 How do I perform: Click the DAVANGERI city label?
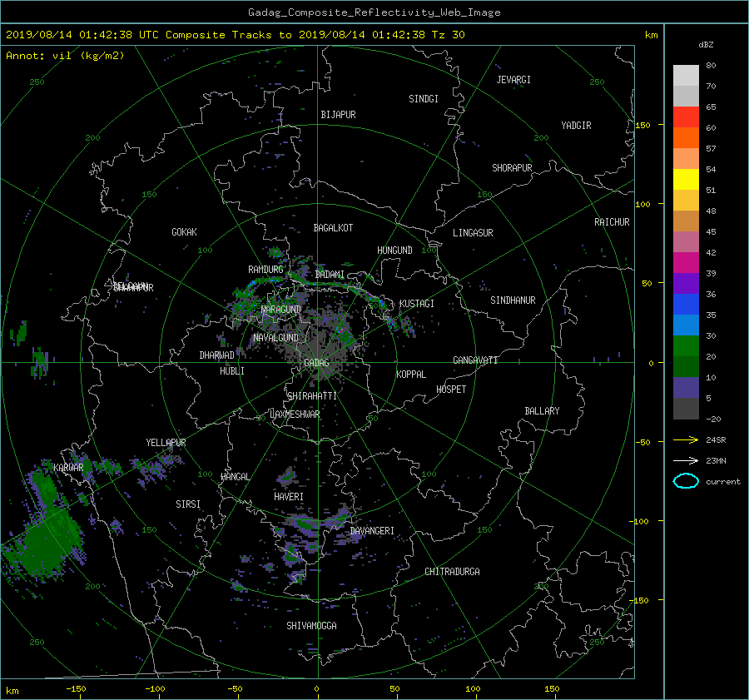tap(372, 531)
